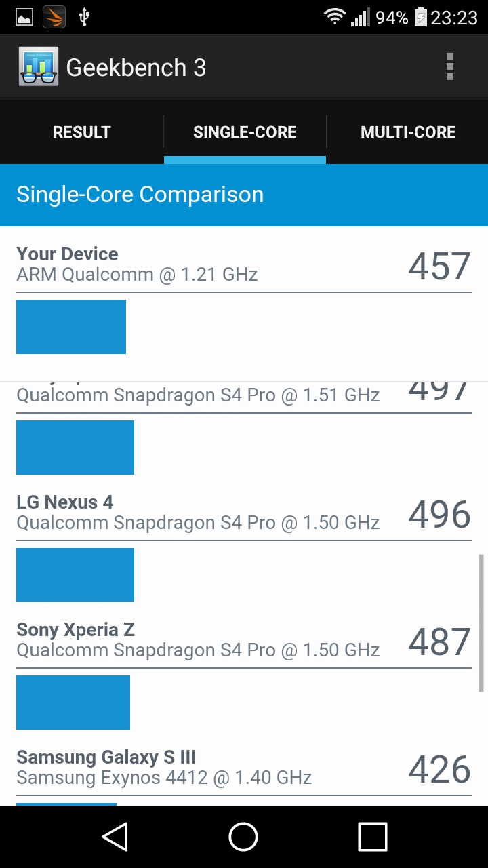Tap the Geekbench 3 app icon

pos(39,67)
